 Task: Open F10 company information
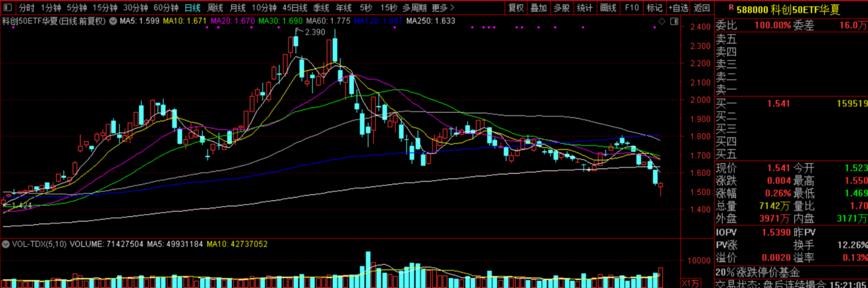click(632, 7)
